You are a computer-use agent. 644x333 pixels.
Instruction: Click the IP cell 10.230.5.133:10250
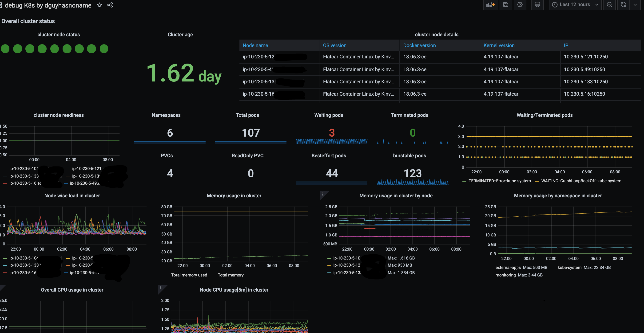(x=585, y=82)
